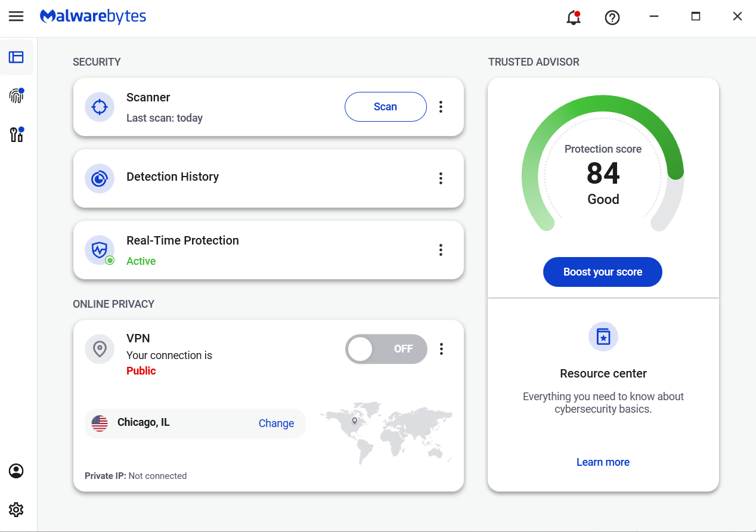
Task: Click the Scanner crosshair icon
Action: tap(100, 107)
